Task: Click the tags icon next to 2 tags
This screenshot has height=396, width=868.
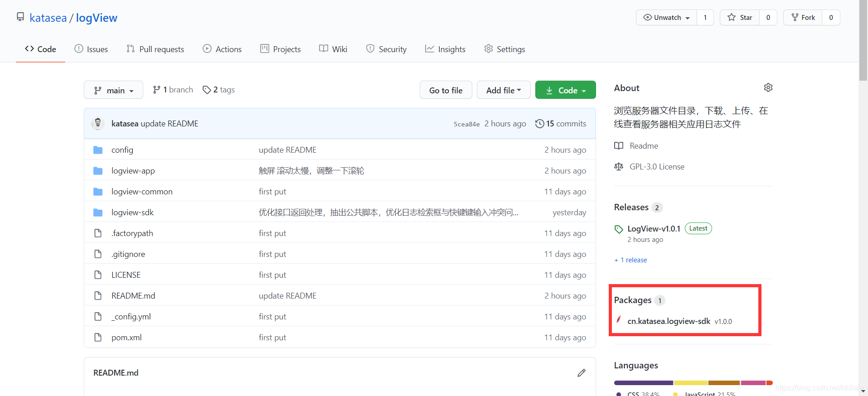Action: click(x=207, y=90)
